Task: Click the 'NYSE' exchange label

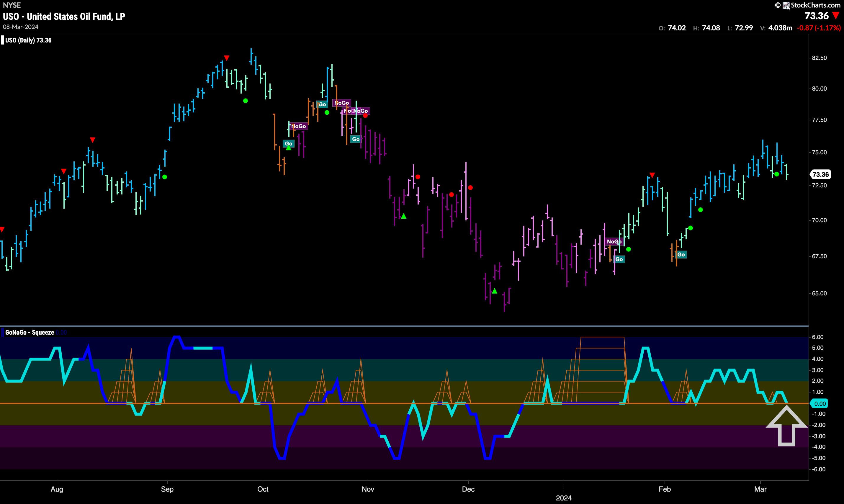Action: pos(12,5)
